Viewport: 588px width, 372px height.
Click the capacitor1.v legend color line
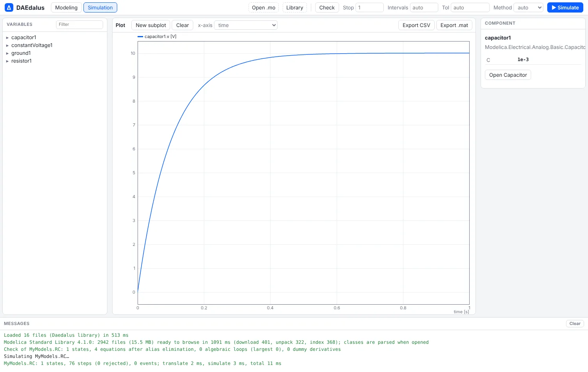tap(140, 36)
